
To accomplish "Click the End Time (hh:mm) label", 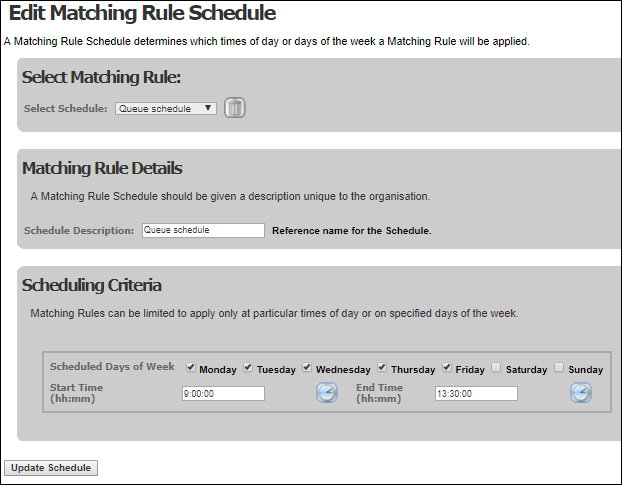I will coord(379,393).
